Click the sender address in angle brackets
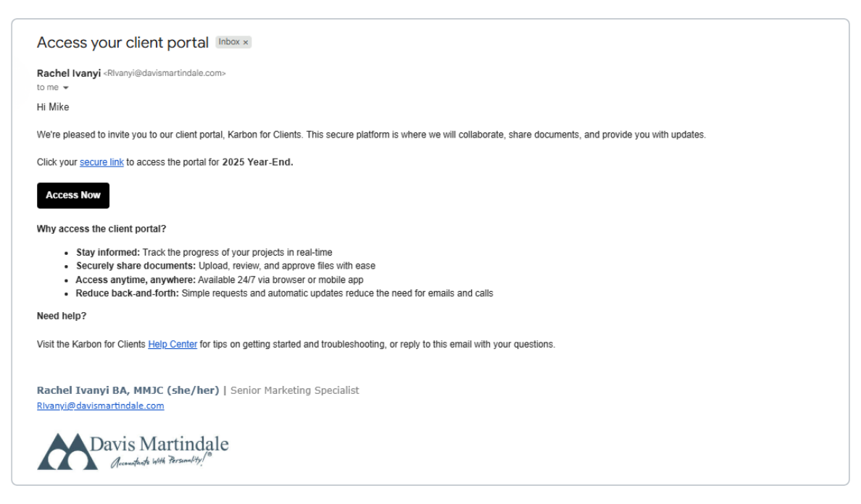The image size is (861, 504). pos(165,73)
